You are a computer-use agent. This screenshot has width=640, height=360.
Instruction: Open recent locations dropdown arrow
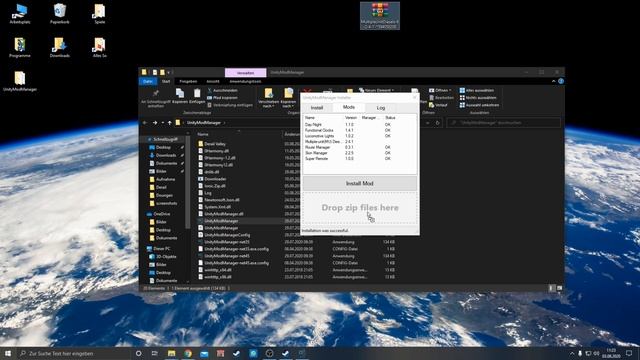pyautogui.click(x=162, y=123)
